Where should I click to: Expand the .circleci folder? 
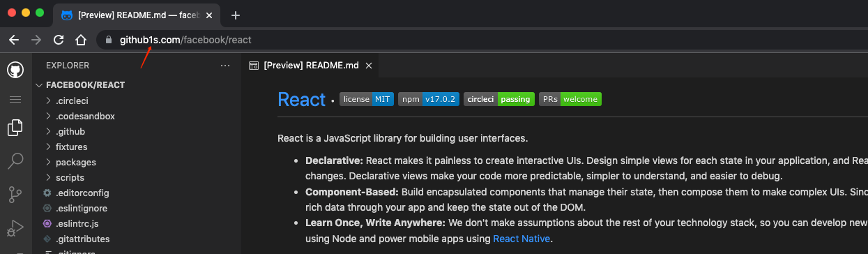click(x=48, y=100)
